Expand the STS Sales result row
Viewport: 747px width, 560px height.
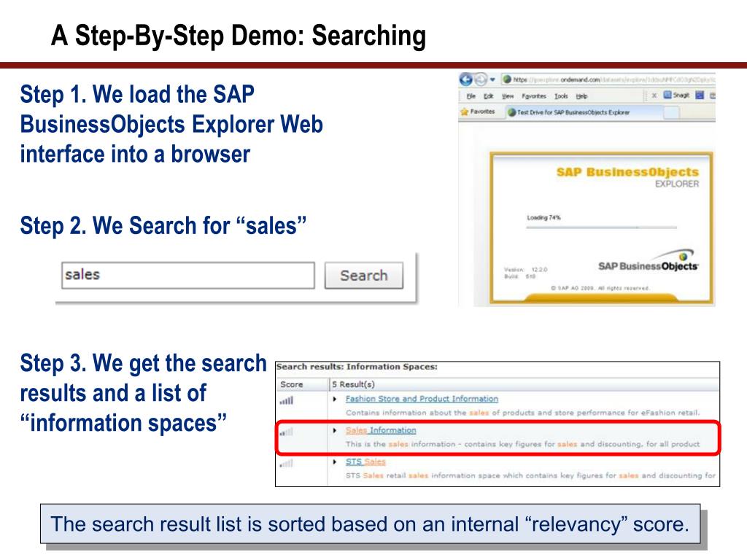[335, 462]
